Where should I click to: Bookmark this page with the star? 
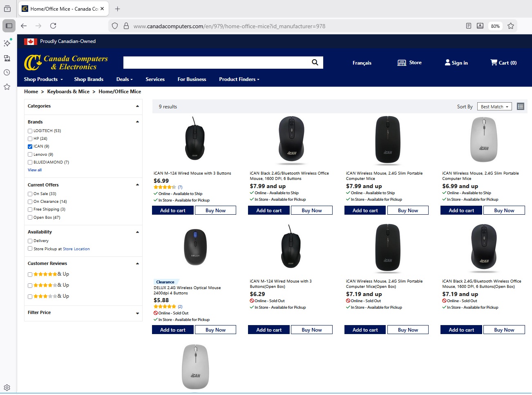pyautogui.click(x=511, y=26)
